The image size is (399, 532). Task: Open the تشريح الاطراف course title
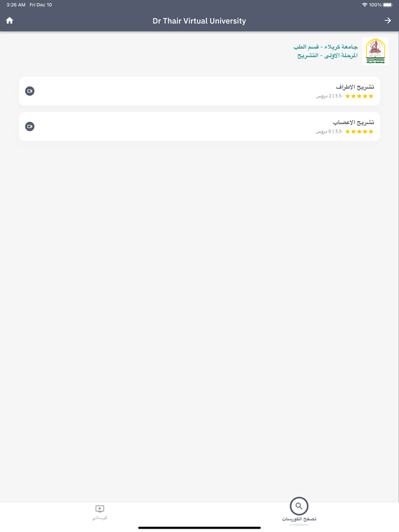pos(355,87)
